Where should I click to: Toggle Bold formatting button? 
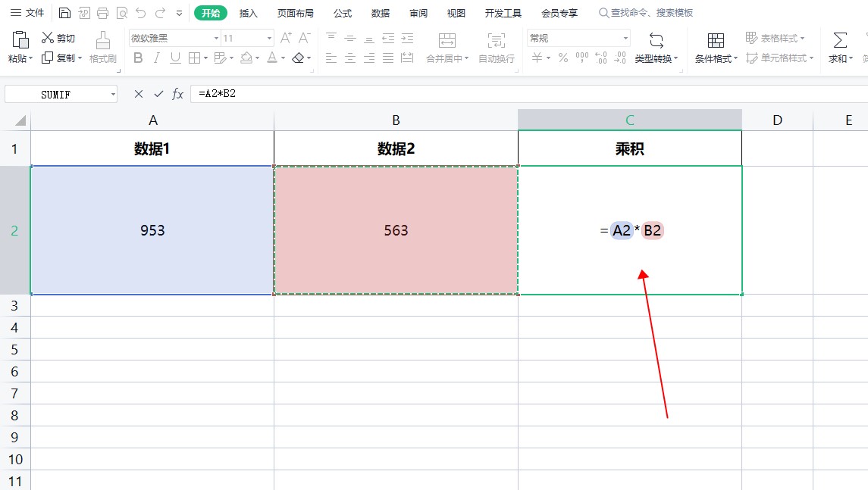(138, 58)
